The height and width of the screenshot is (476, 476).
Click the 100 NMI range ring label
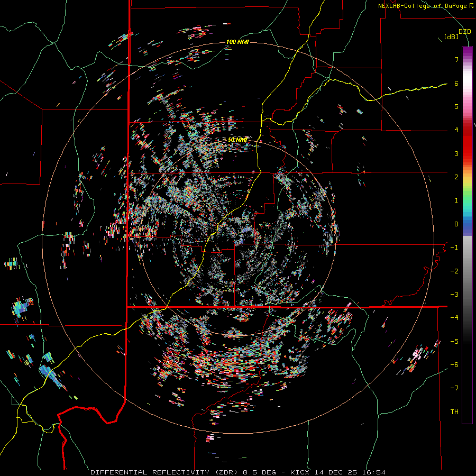point(237,42)
